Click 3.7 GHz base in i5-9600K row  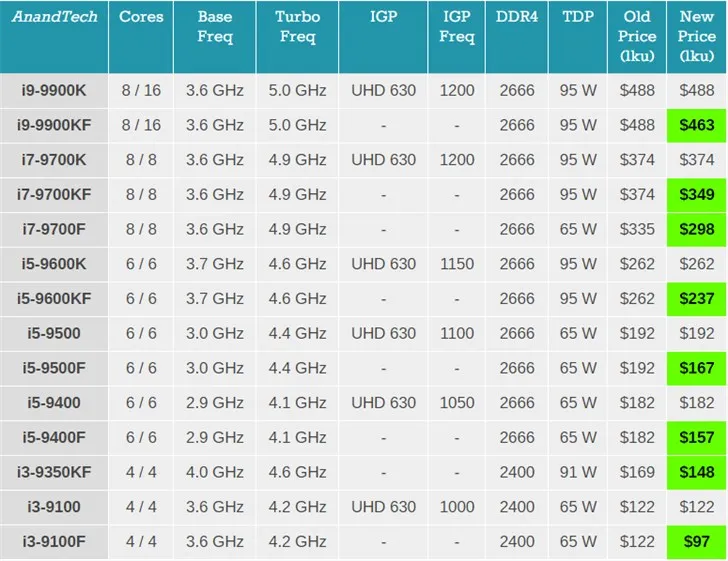[214, 264]
